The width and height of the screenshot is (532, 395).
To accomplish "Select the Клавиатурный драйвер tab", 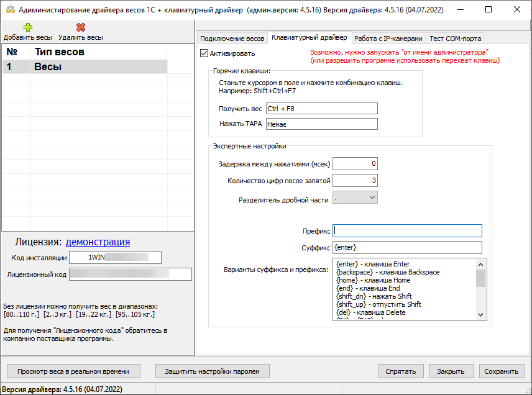I will click(310, 37).
